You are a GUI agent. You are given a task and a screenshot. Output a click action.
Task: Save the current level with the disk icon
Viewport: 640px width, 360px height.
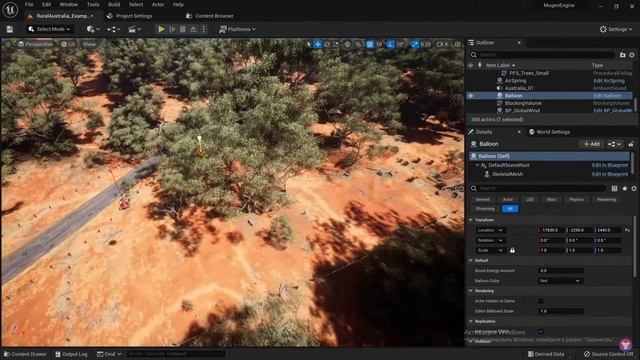(x=9, y=29)
